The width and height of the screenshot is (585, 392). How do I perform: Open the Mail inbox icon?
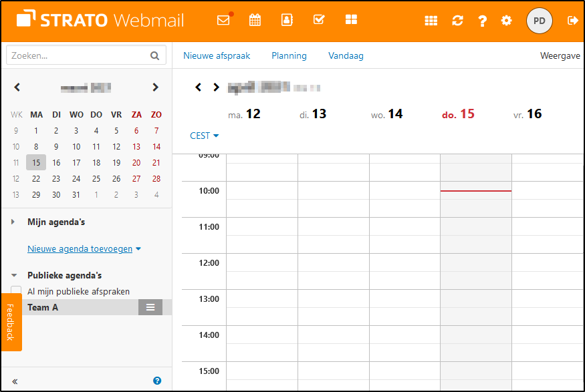[223, 21]
